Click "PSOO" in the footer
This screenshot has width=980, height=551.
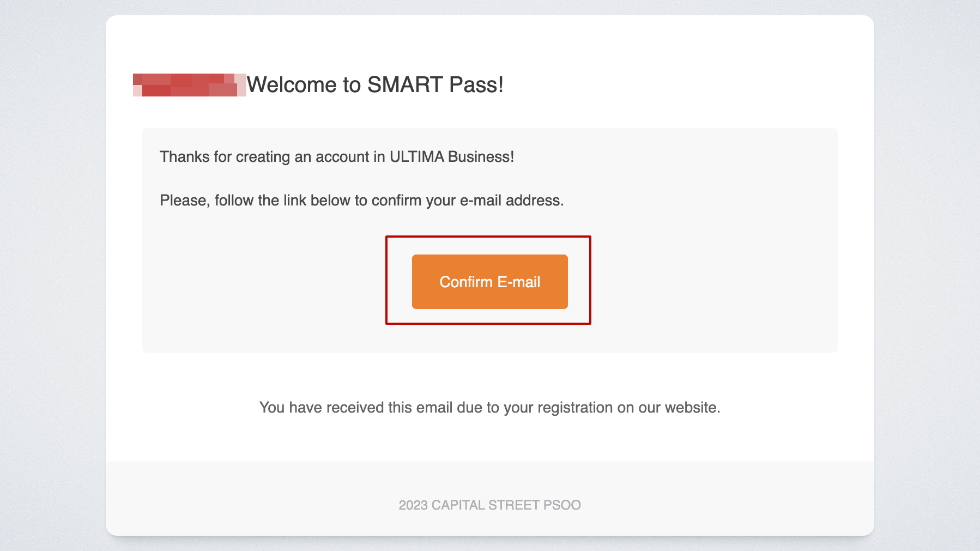(562, 505)
